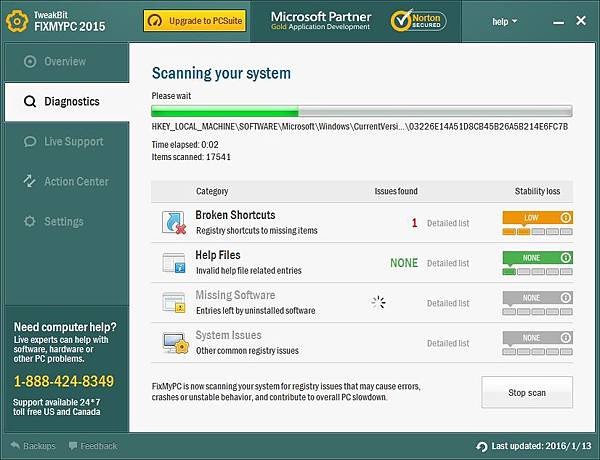The width and height of the screenshot is (600, 460).
Task: Click info icon on Help Files NONE badge
Action: click(x=566, y=258)
